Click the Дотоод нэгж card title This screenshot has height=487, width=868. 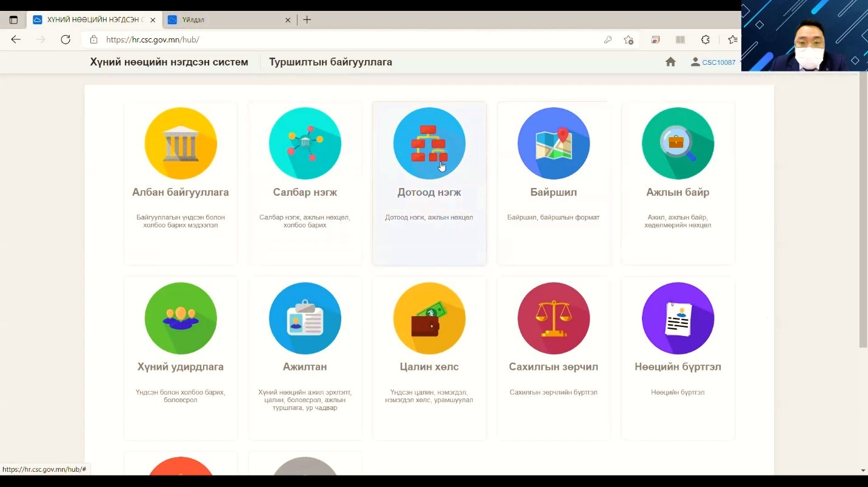tap(429, 192)
